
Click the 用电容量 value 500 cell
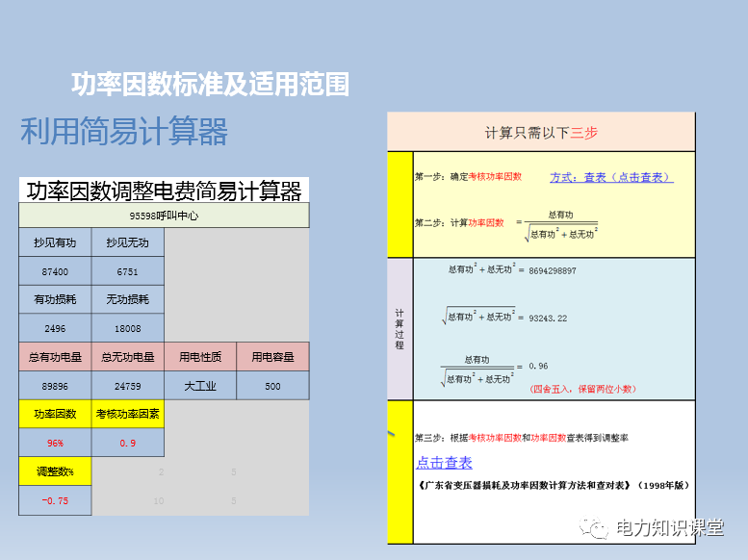272,386
